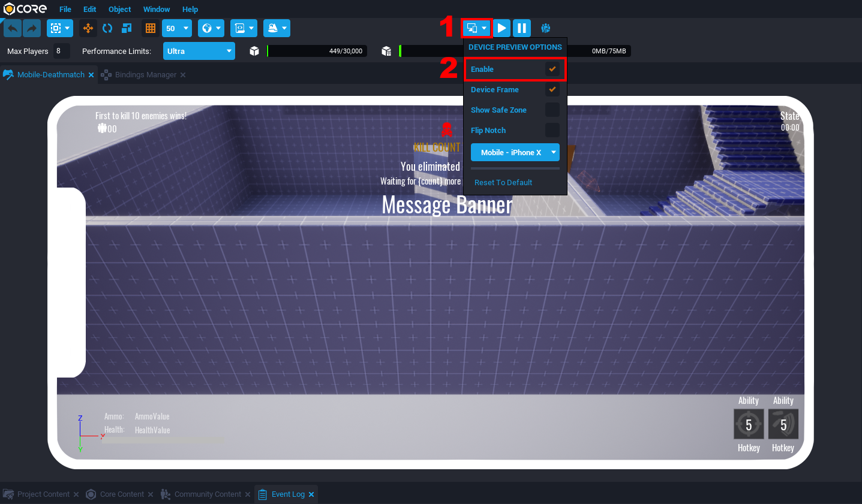This screenshot has width=862, height=504.
Task: Open the Mobile - iPhone X dropdown
Action: 515,153
